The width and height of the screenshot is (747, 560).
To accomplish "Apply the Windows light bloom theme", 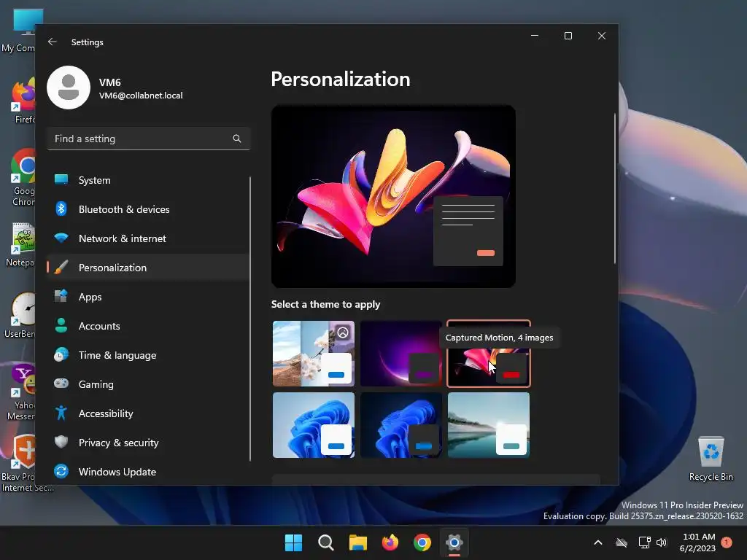I will pos(314,425).
